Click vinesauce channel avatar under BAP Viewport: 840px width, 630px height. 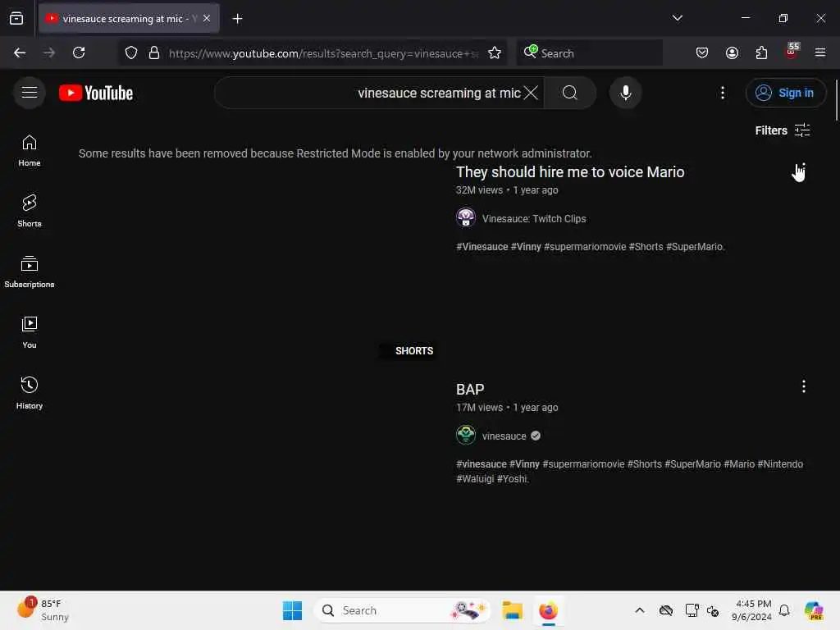[x=466, y=435]
